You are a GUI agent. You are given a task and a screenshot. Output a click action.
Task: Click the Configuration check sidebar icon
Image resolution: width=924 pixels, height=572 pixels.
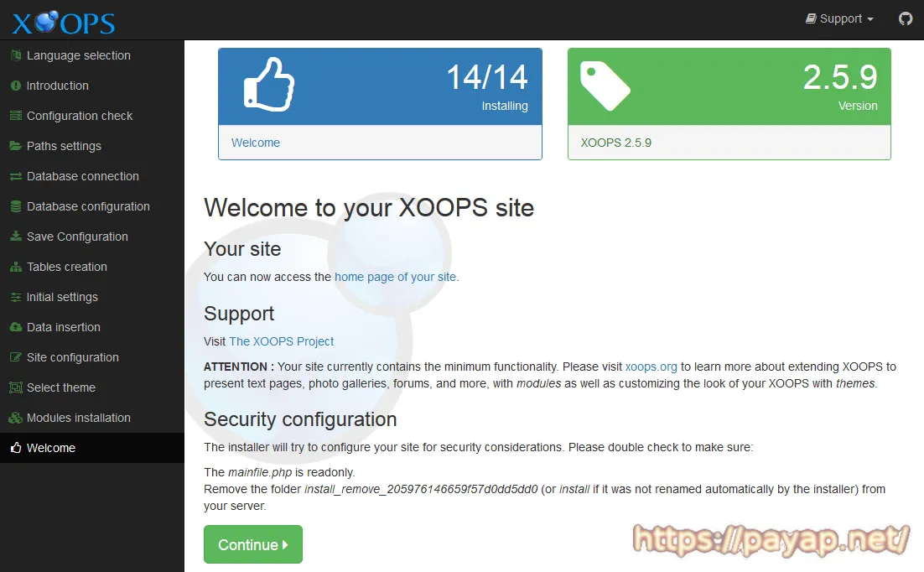(16, 116)
